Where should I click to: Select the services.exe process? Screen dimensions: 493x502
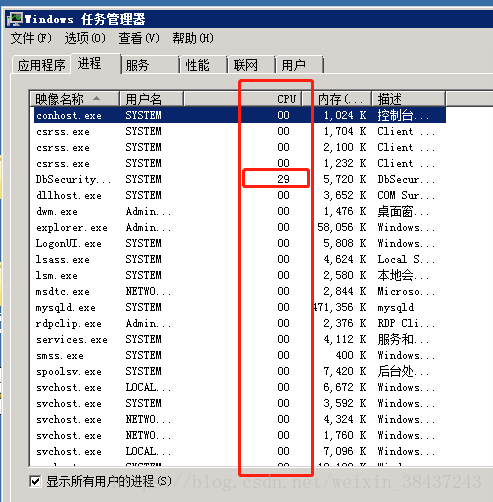(x=240, y=339)
